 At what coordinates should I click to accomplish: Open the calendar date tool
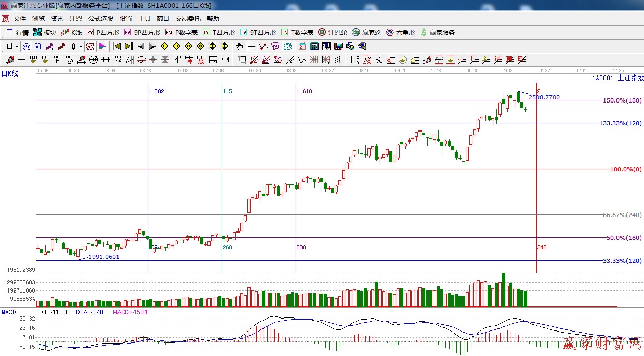pyautogui.click(x=302, y=46)
